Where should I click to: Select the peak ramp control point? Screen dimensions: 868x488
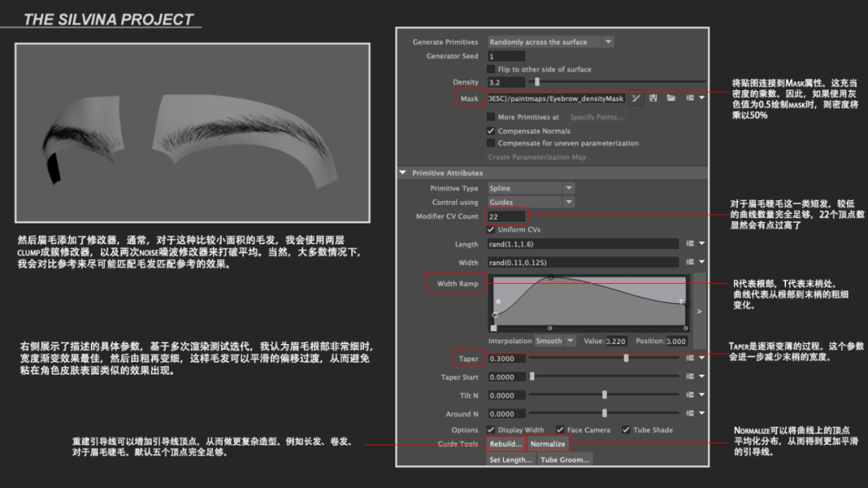(551, 277)
